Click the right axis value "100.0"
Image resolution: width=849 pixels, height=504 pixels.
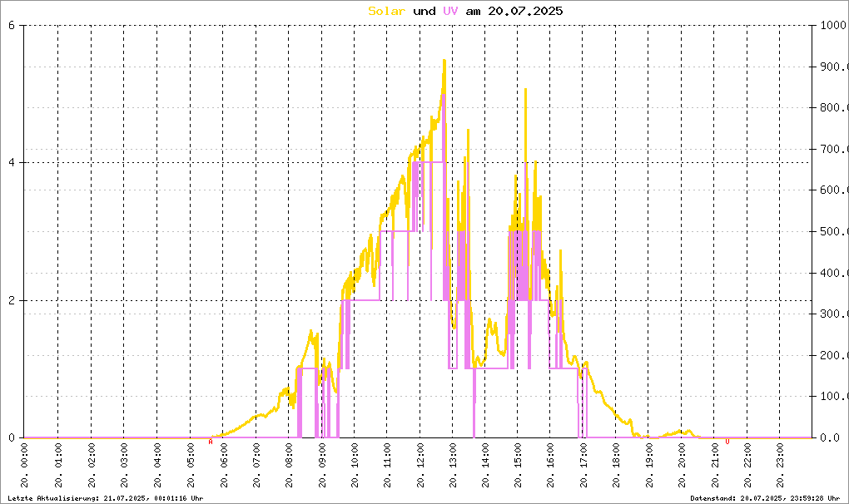834,397
